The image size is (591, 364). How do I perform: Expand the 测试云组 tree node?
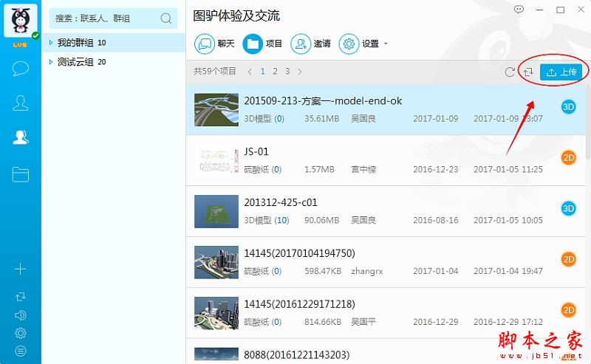[x=51, y=62]
